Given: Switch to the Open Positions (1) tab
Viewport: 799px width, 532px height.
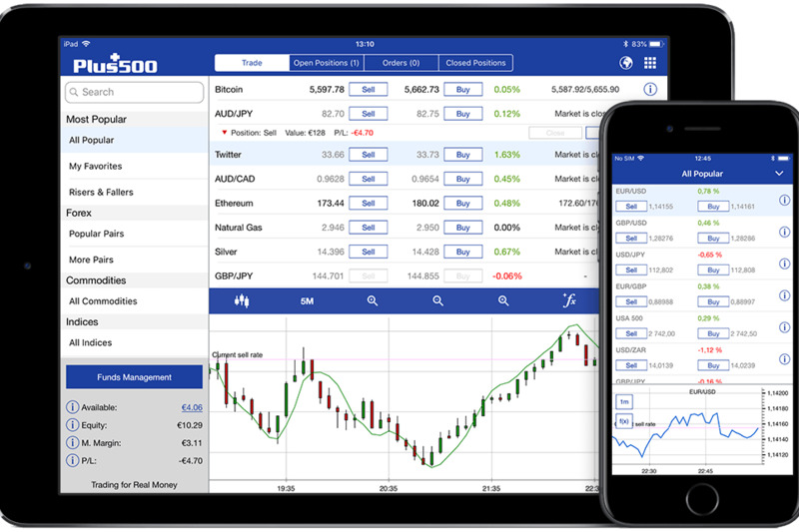Looking at the screenshot, I should 327,63.
